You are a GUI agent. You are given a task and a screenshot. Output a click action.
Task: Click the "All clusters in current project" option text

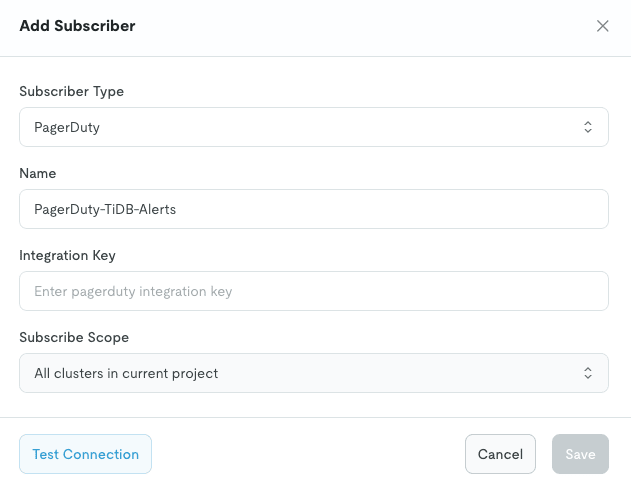[x=126, y=374]
